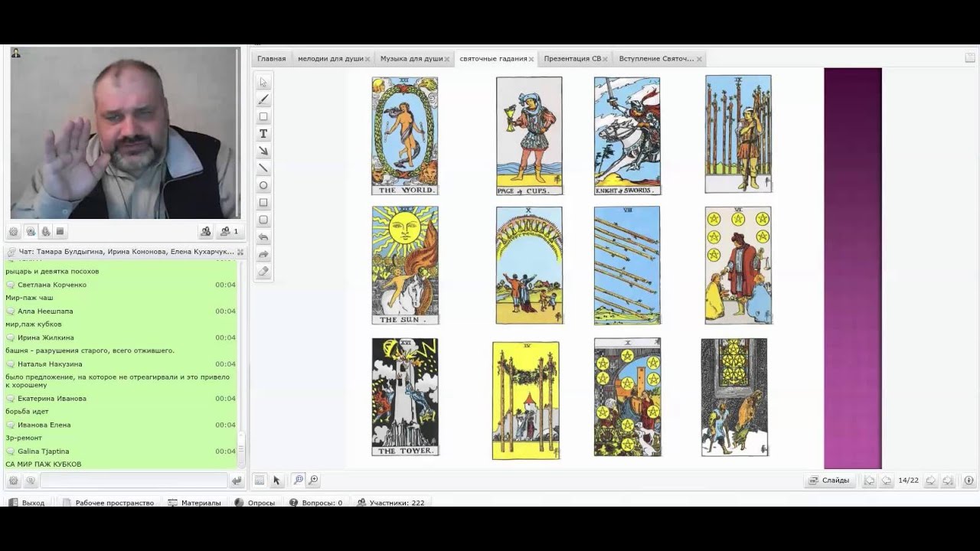Undo last whiteboard action
Screen dimensions: 980x551
(263, 237)
